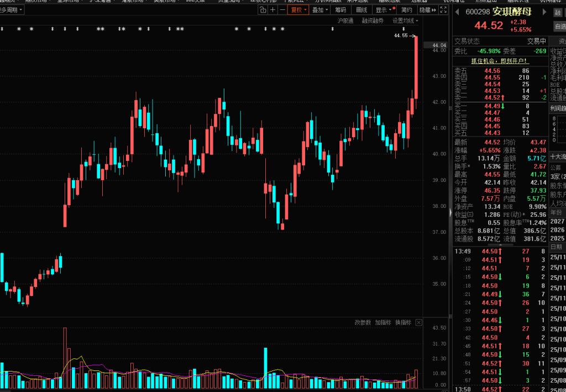Open the 复权 adjustment dropdown
The width and height of the screenshot is (566, 392).
click(298, 10)
